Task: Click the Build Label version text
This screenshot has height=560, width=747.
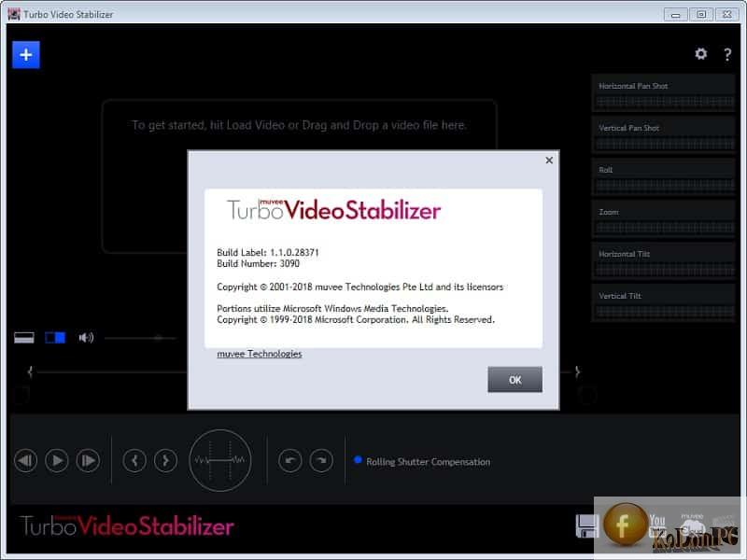Action: click(x=268, y=252)
